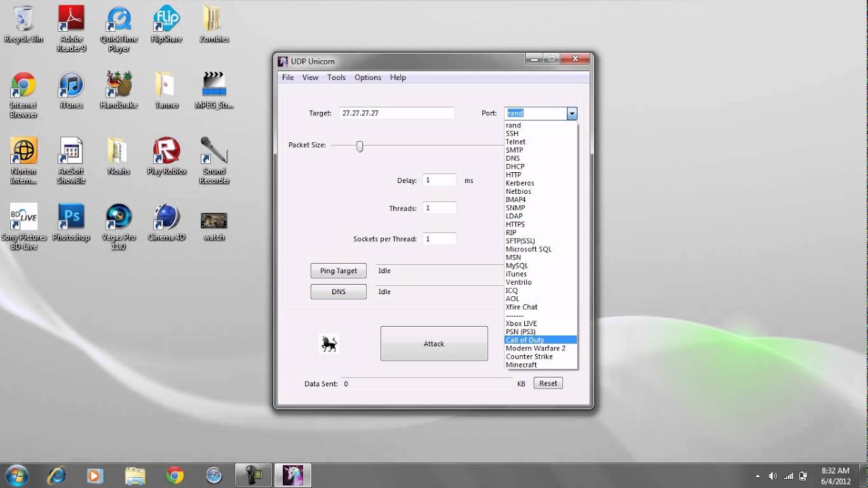Viewport: 868px width, 488px height.
Task: Open ArcSoft ShowBiz desktop shortcut
Action: [x=71, y=161]
